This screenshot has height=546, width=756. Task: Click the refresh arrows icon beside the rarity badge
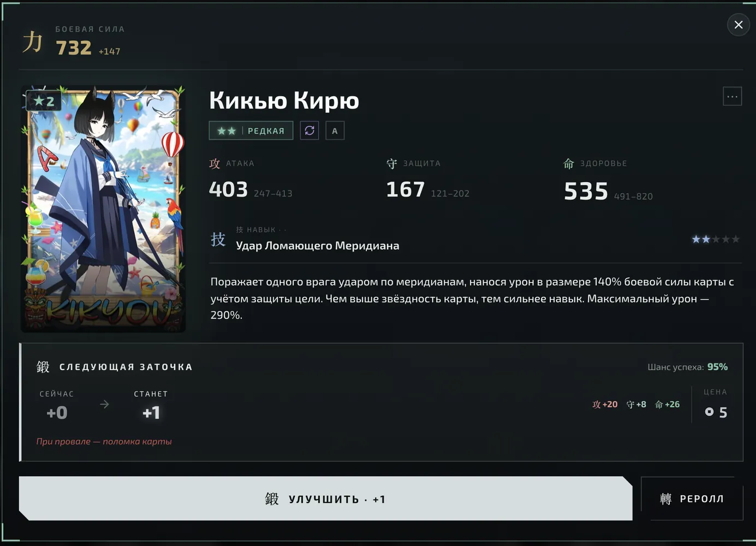pyautogui.click(x=309, y=130)
